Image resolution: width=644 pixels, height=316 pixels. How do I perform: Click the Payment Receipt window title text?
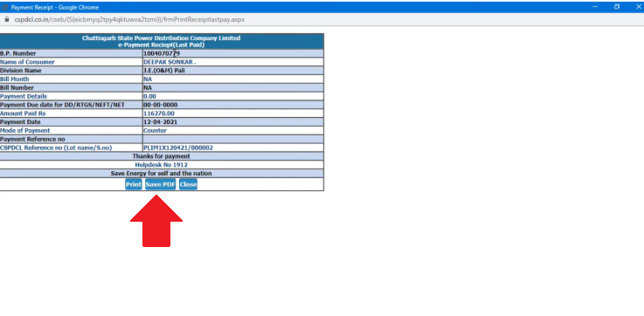click(x=55, y=7)
